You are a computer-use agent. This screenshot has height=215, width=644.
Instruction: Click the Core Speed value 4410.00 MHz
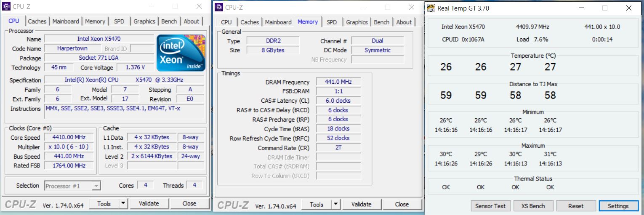tap(69, 138)
